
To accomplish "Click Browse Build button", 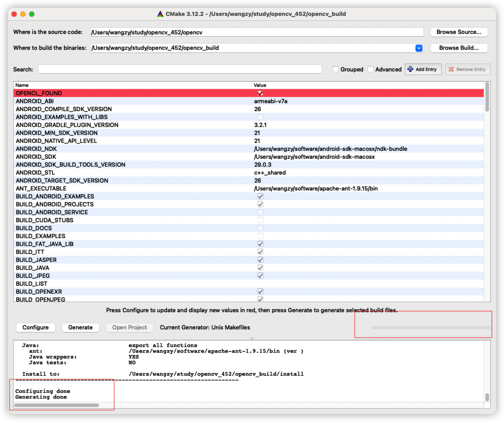I will (459, 48).
